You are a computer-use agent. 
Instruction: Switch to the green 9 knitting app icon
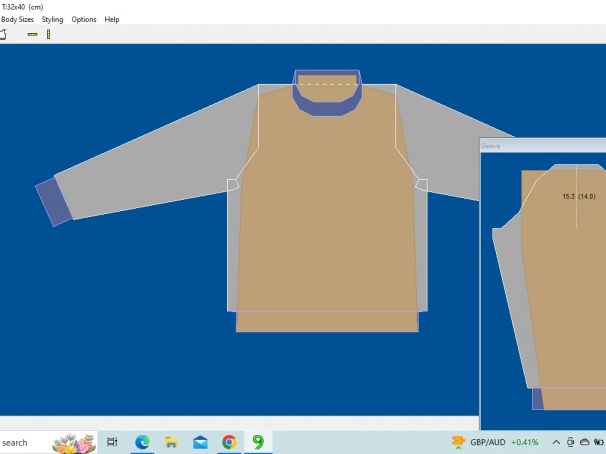[258, 442]
